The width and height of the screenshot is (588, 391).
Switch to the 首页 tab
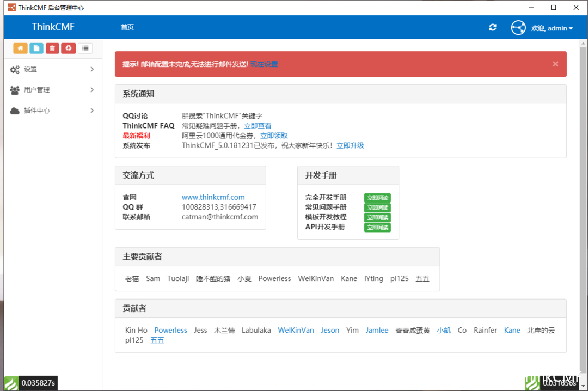point(127,27)
